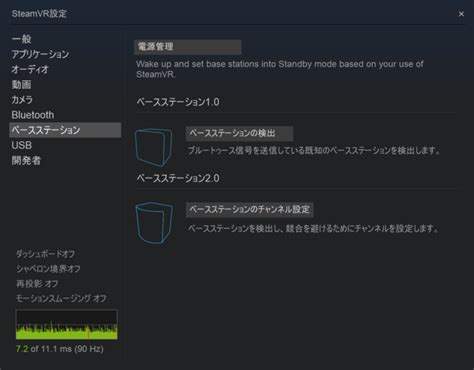Screen dimensions: 474x370
Task: Go to the カメラ settings page
Action: 22,100
